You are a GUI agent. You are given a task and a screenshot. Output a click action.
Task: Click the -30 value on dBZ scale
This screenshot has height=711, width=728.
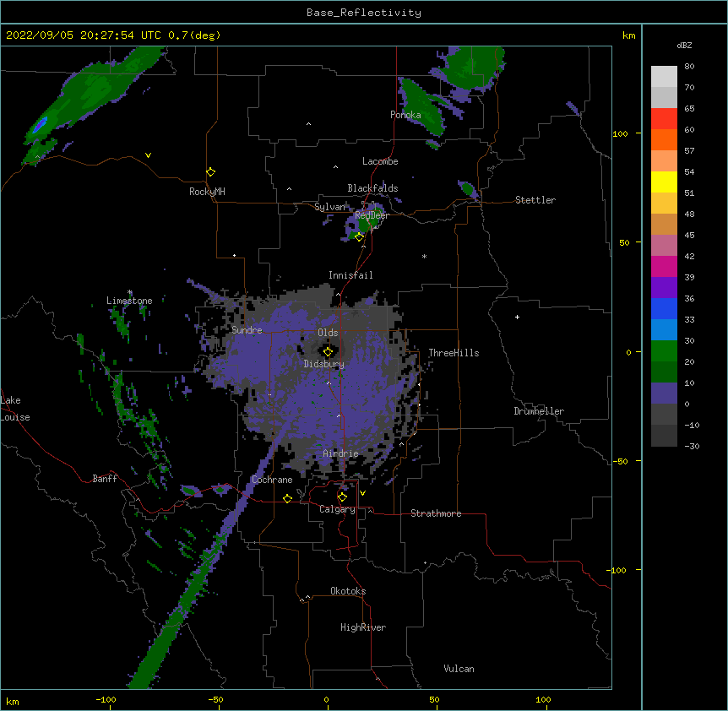tap(692, 446)
